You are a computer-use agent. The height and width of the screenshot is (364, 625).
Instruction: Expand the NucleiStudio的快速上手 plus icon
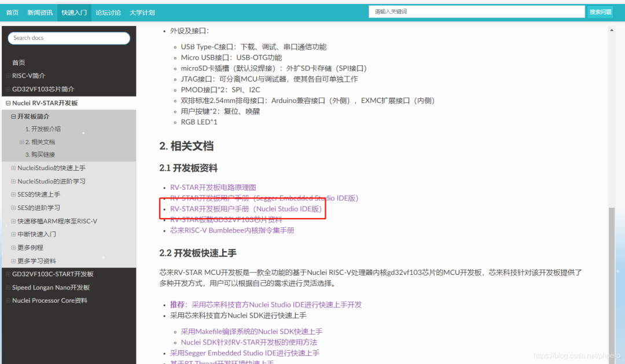(x=13, y=168)
